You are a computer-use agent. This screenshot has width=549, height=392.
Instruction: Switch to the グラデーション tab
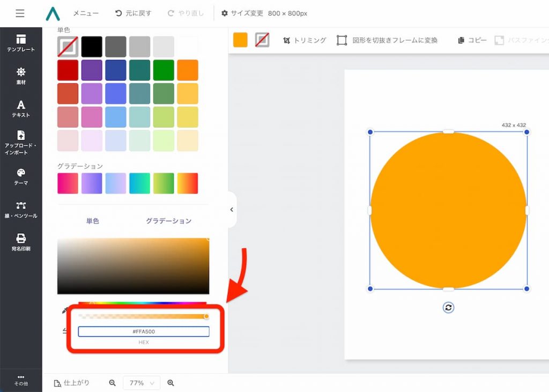168,221
